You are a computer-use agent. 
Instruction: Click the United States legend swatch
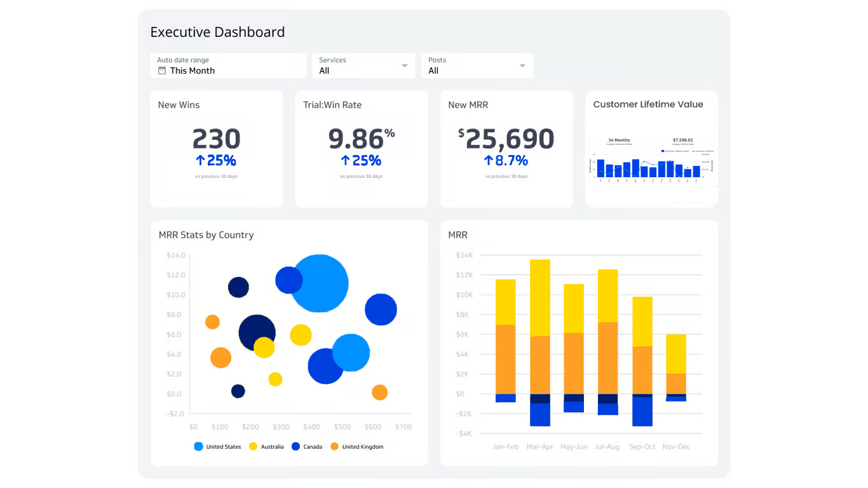click(198, 447)
